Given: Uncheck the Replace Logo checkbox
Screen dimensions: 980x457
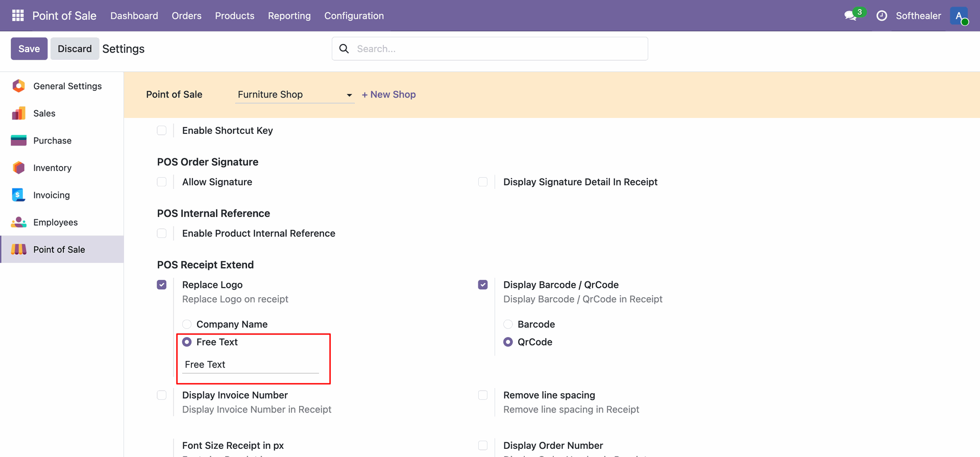Looking at the screenshot, I should [x=162, y=284].
